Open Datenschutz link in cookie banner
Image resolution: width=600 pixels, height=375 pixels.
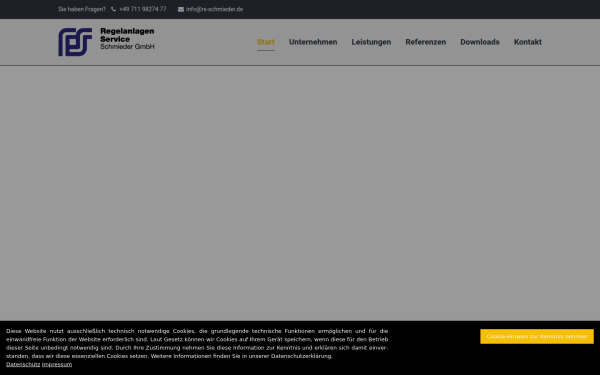[23, 364]
